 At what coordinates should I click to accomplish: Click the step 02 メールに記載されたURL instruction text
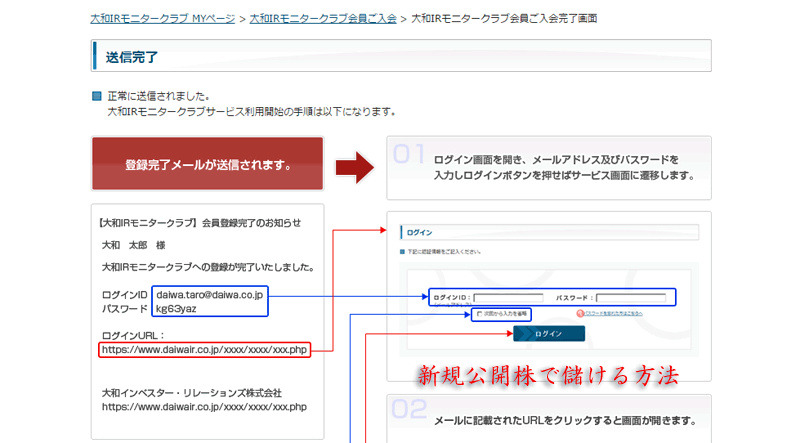565,421
